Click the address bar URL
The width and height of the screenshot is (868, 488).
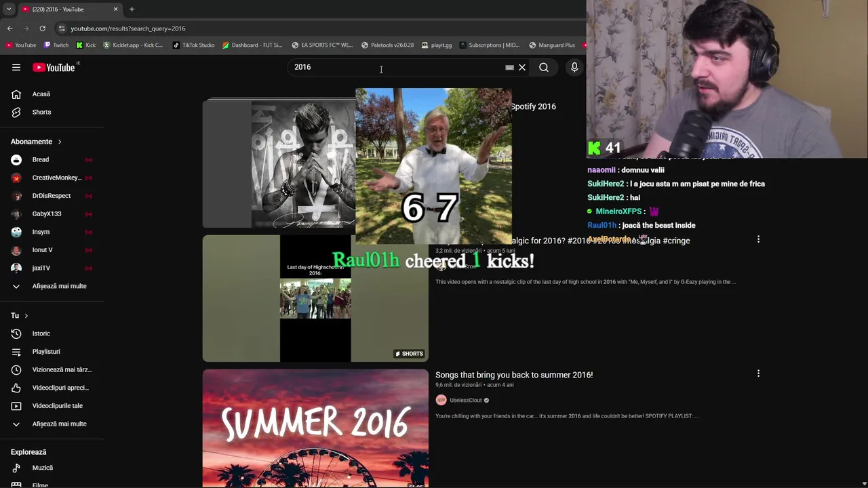(x=128, y=28)
